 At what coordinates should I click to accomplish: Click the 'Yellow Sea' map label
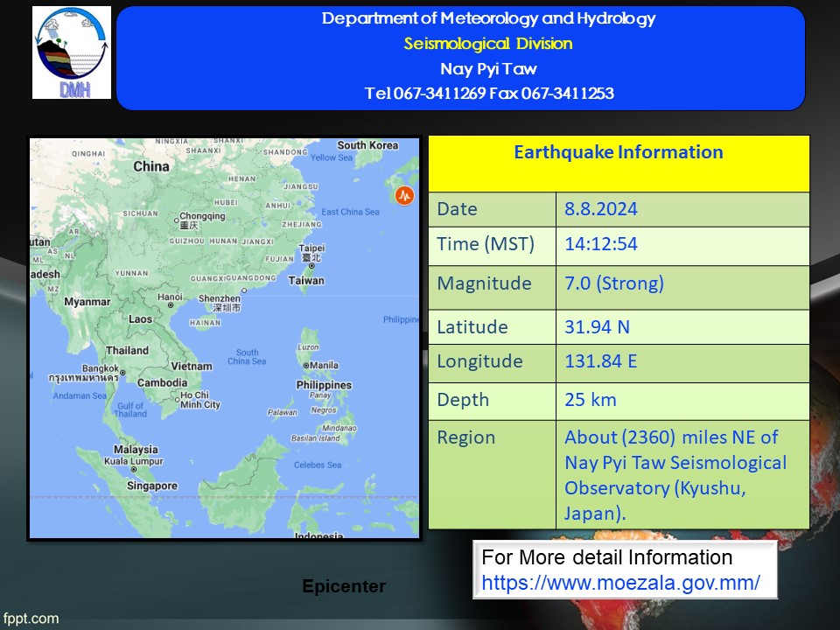pos(332,157)
